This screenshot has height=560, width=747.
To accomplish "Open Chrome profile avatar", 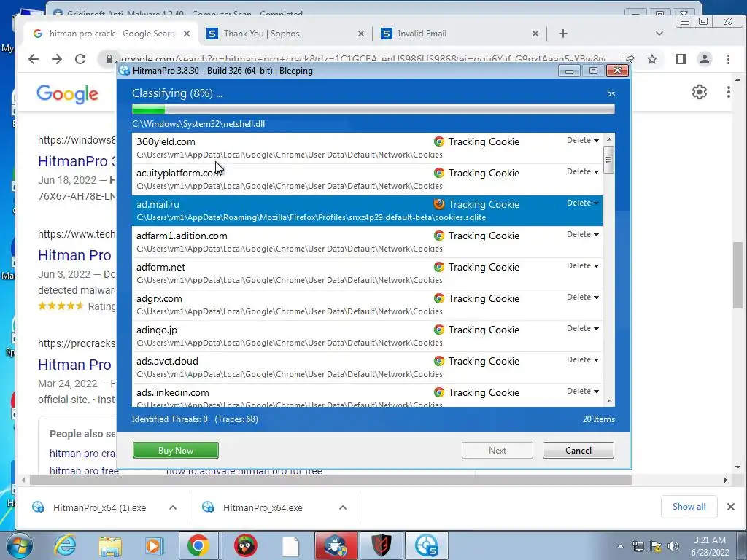I will [705, 59].
